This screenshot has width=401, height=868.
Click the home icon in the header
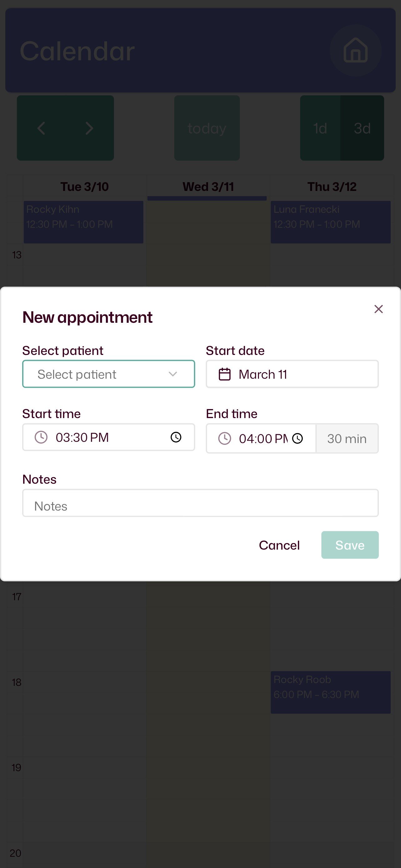[355, 51]
